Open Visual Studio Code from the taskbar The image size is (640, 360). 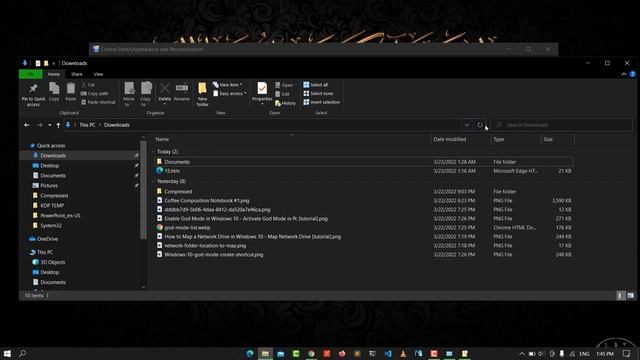point(388,353)
